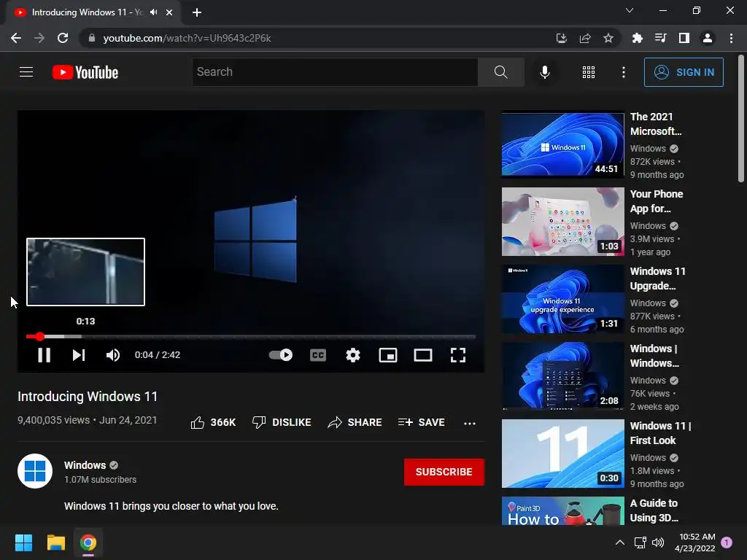Screen dimensions: 747x560
Task: Click the DISLIKE button
Action: pyautogui.click(x=281, y=422)
